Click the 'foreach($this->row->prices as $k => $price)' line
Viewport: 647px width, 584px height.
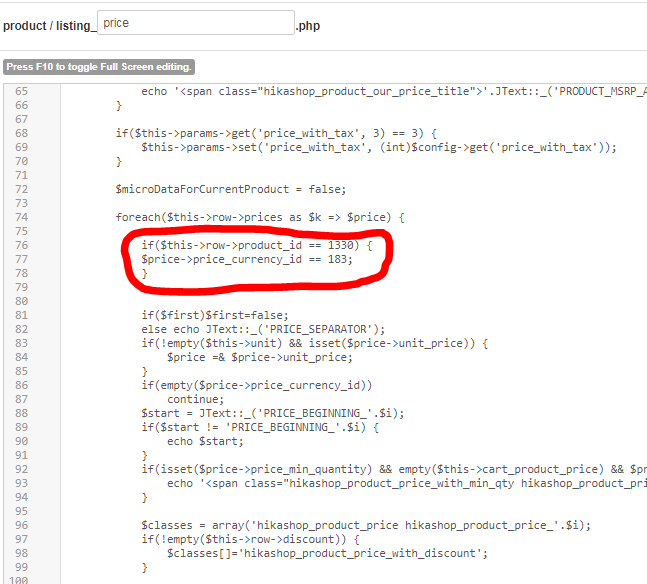[x=260, y=217]
